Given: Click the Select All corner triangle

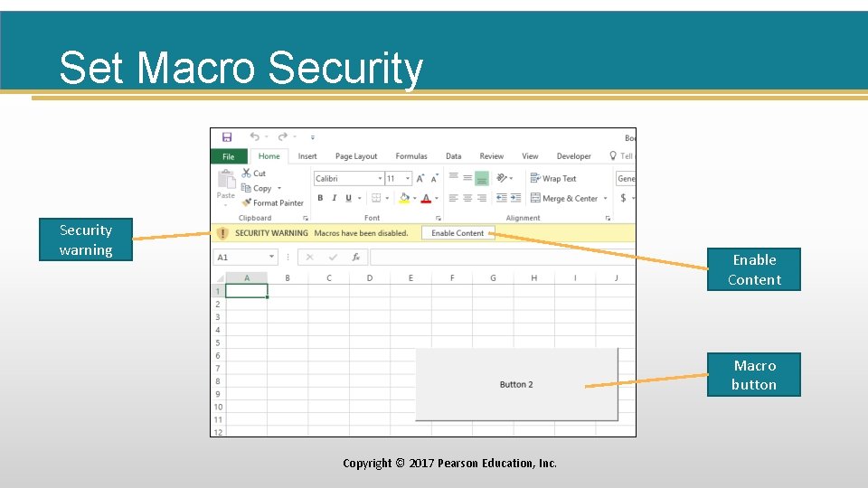Looking at the screenshot, I should (220, 277).
